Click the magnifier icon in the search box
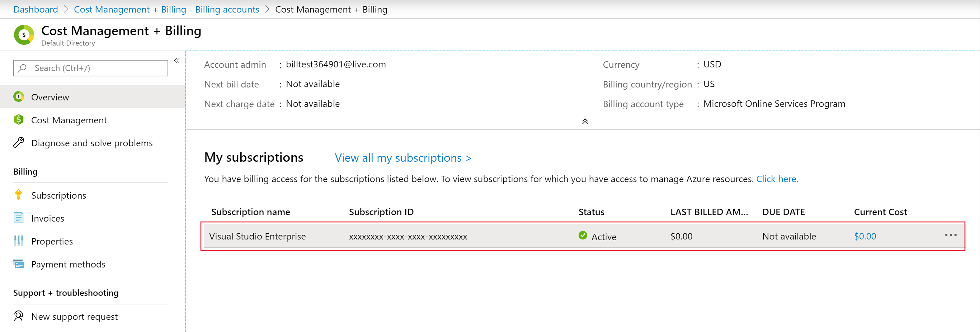The width and height of the screenshot is (980, 332). [23, 68]
